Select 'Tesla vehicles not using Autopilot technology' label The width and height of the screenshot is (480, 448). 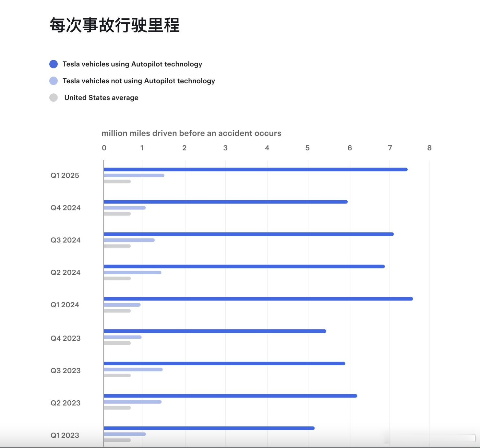pyautogui.click(x=139, y=81)
